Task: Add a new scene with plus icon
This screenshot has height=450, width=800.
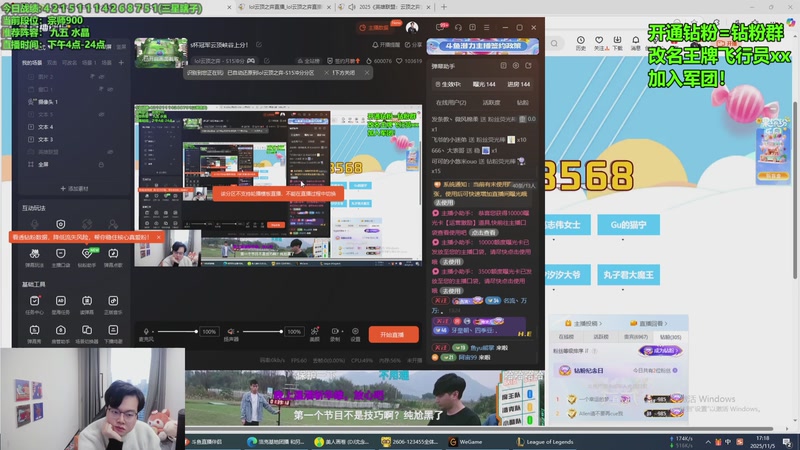Action: coord(121,63)
